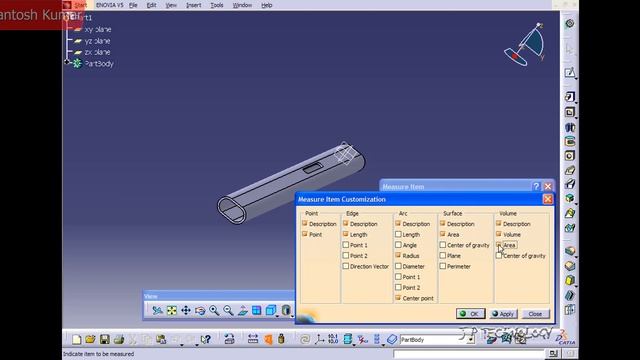Click OK in Measure Item Customization

pos(471,313)
